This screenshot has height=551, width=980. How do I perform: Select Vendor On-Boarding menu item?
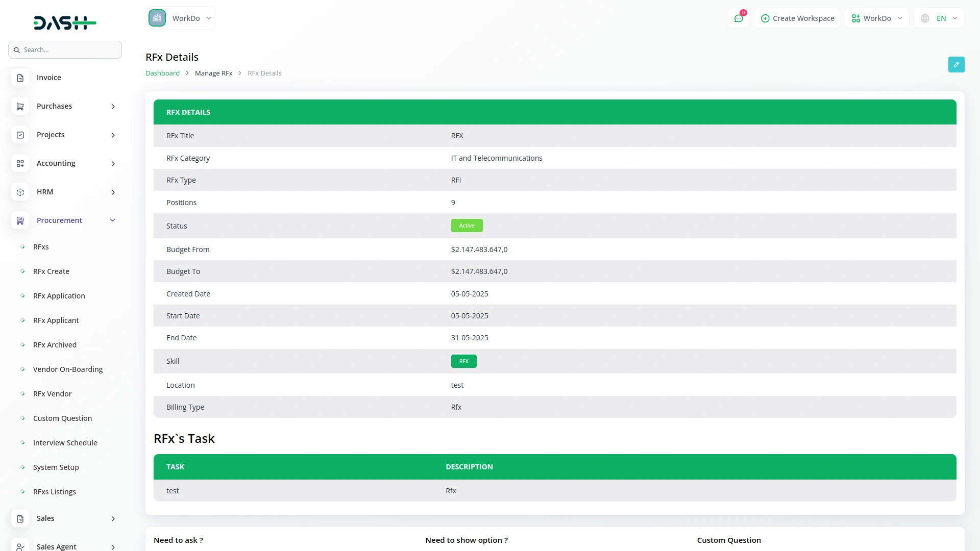(68, 369)
